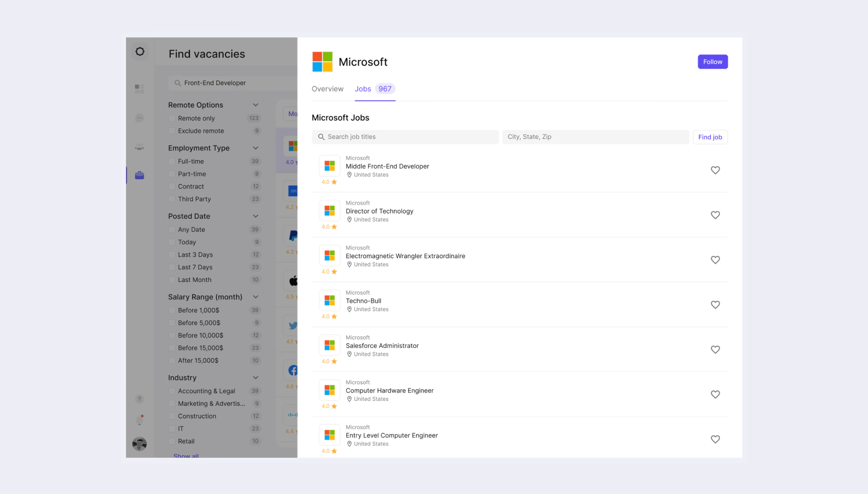Focus the City, State, Zip field

[x=595, y=137]
